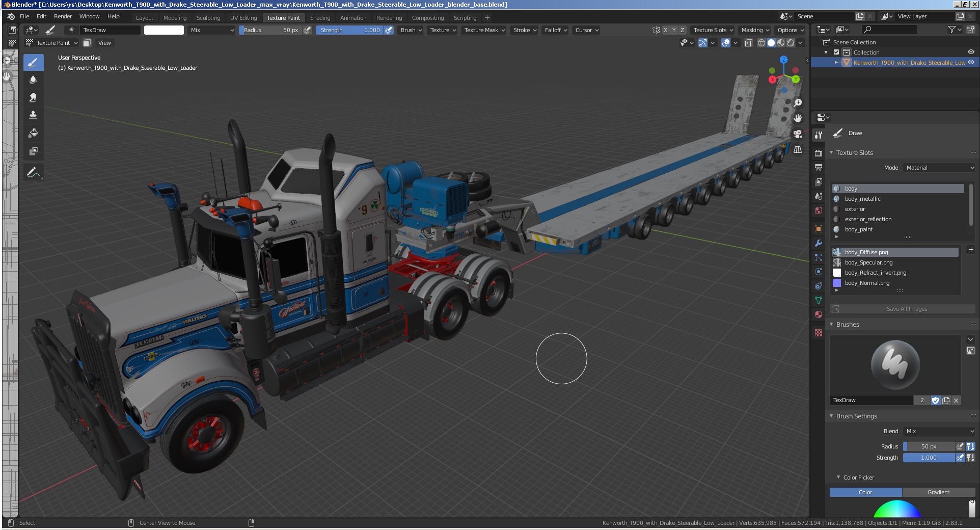Hide Collection with eye icon
The image size is (980, 530).
pos(971,52)
